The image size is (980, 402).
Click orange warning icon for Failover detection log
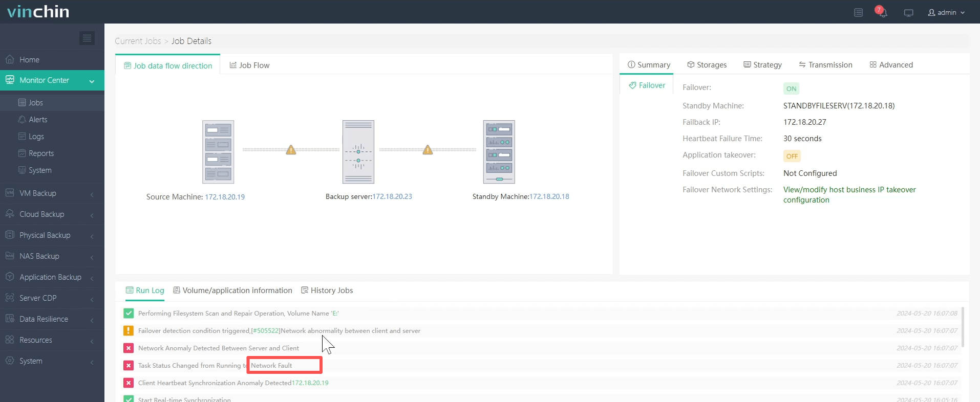point(129,331)
